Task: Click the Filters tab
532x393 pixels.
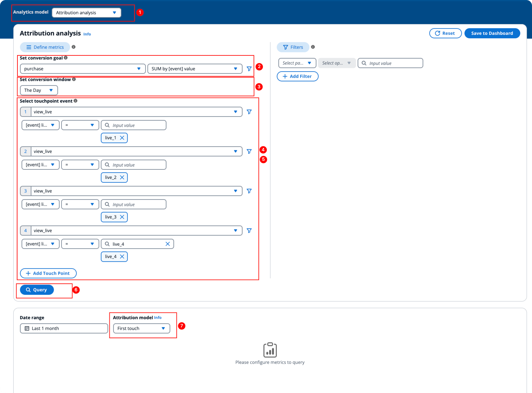Action: [x=293, y=47]
